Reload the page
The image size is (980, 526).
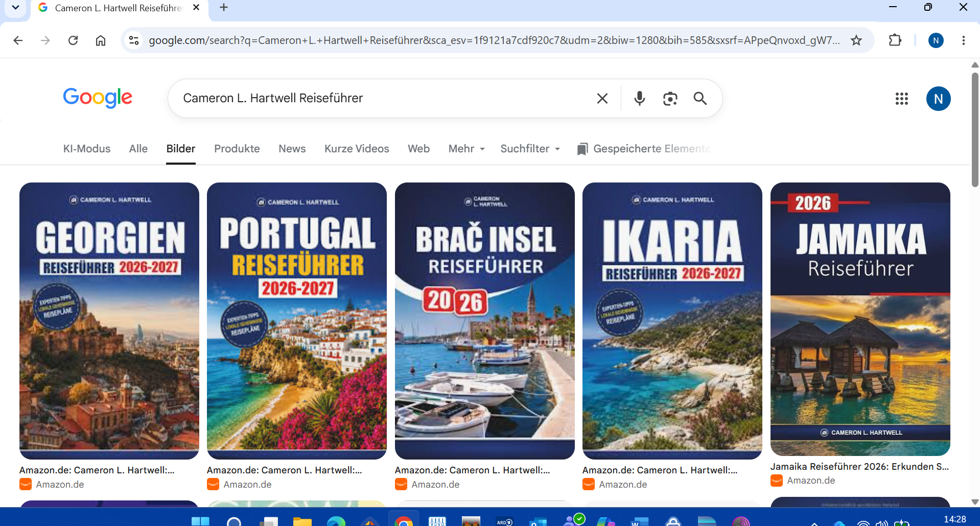73,40
